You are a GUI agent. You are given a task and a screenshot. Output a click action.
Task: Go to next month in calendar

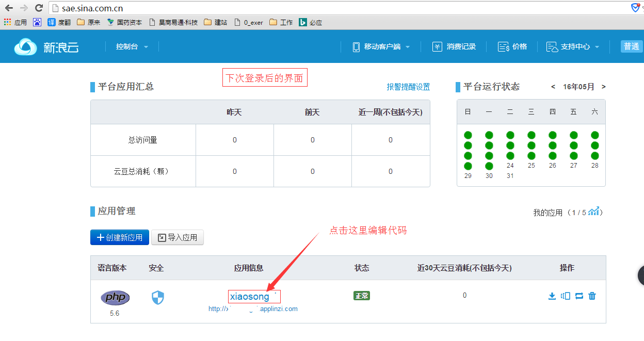point(604,87)
